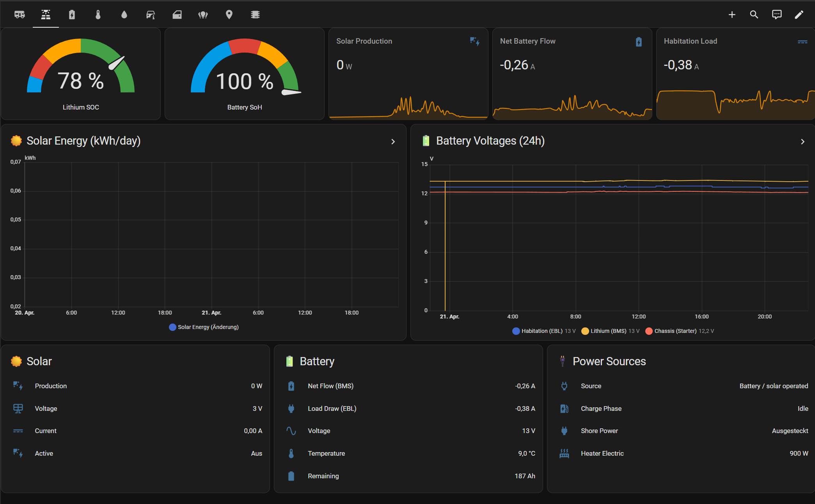The height and width of the screenshot is (504, 815).
Task: Expand the Solar Energy chart chevron
Action: coord(393,141)
